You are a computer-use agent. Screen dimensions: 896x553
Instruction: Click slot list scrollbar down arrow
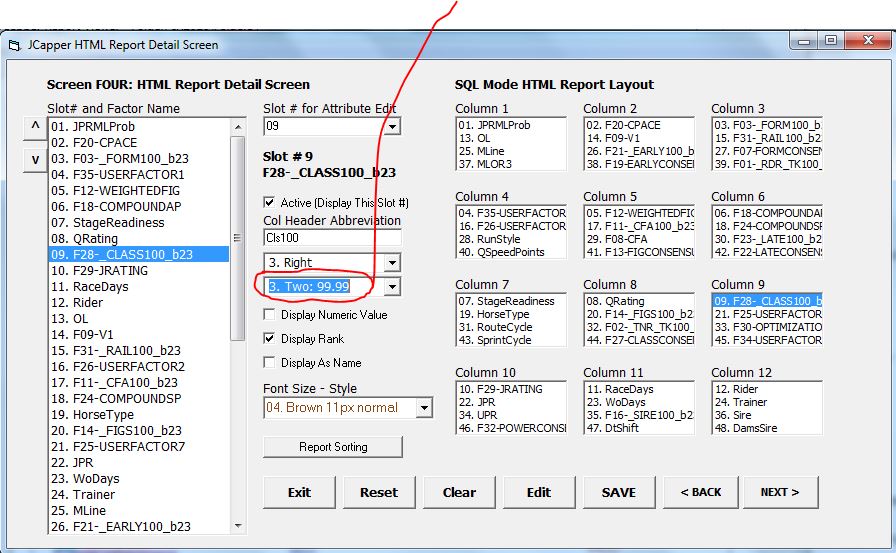[x=238, y=526]
